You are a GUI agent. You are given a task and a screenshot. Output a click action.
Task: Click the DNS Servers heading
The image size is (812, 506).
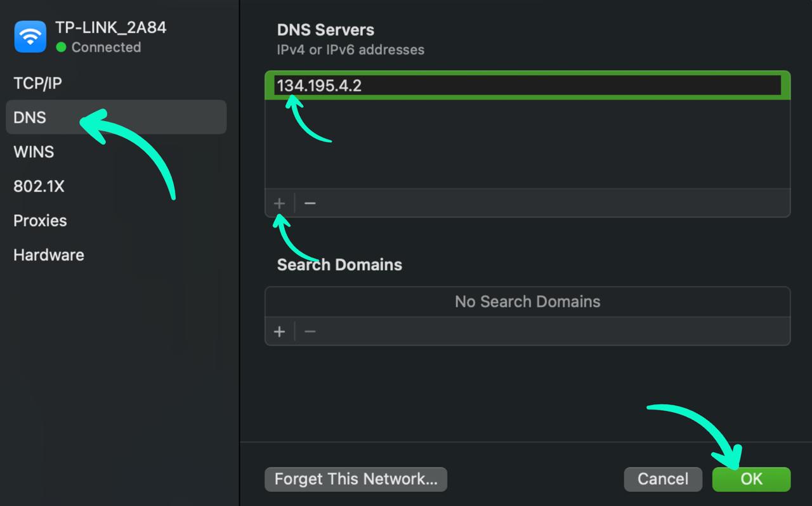coord(325,30)
